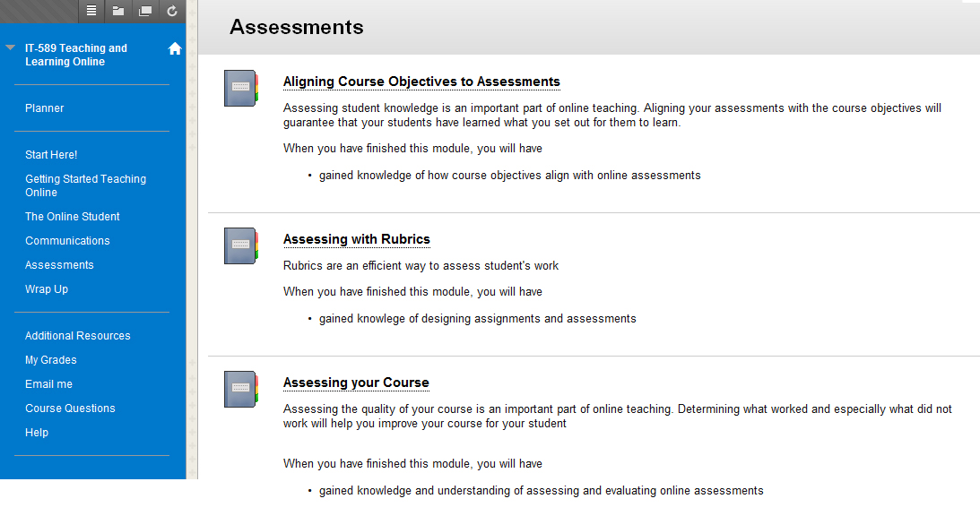Click the Email me link

point(48,383)
